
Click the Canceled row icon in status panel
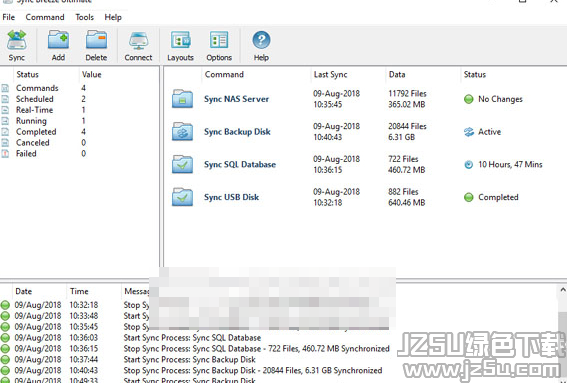pyautogui.click(x=5, y=142)
